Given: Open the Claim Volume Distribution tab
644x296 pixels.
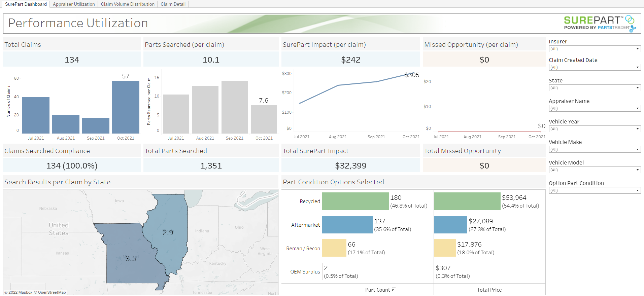Looking at the screenshot, I should (128, 4).
